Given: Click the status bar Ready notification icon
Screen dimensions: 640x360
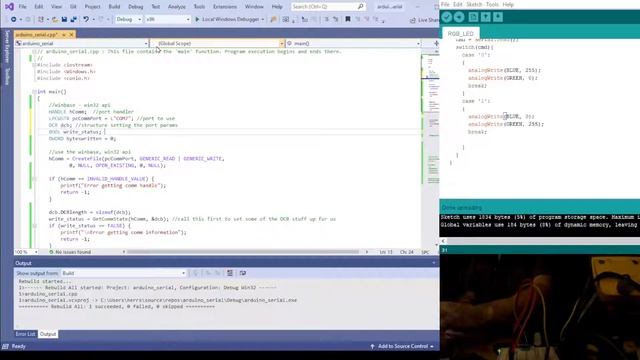Looking at the screenshot, I should coord(5,346).
